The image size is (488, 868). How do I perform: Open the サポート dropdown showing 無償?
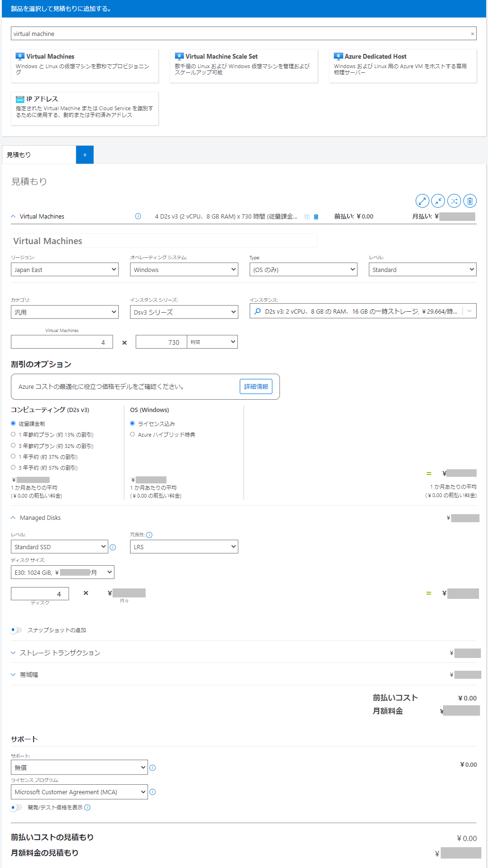pyautogui.click(x=79, y=767)
